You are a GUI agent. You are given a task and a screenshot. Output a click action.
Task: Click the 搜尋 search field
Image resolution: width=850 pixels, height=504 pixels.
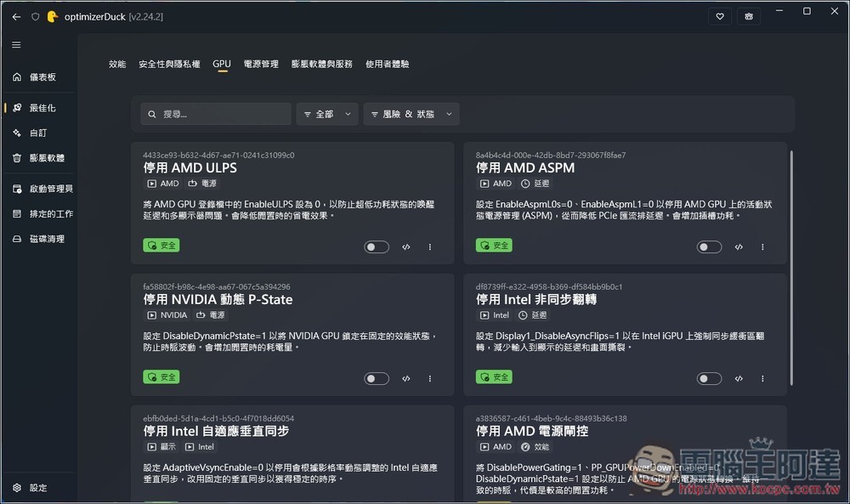(216, 114)
